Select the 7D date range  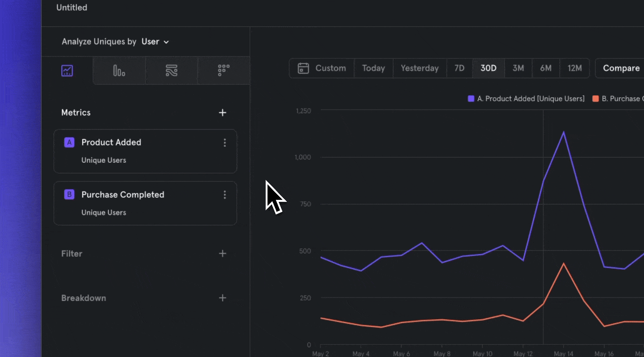(459, 68)
